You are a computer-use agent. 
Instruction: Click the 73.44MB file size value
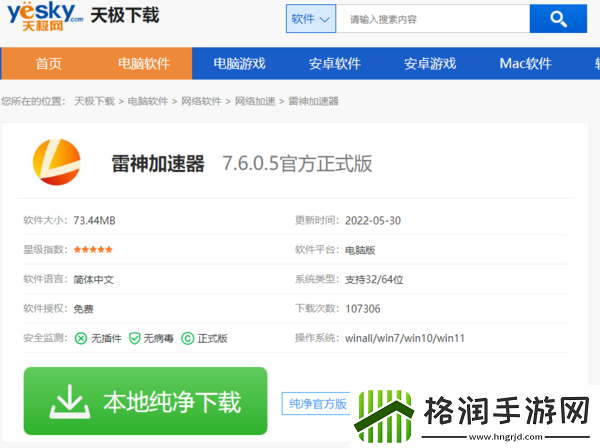coord(95,220)
